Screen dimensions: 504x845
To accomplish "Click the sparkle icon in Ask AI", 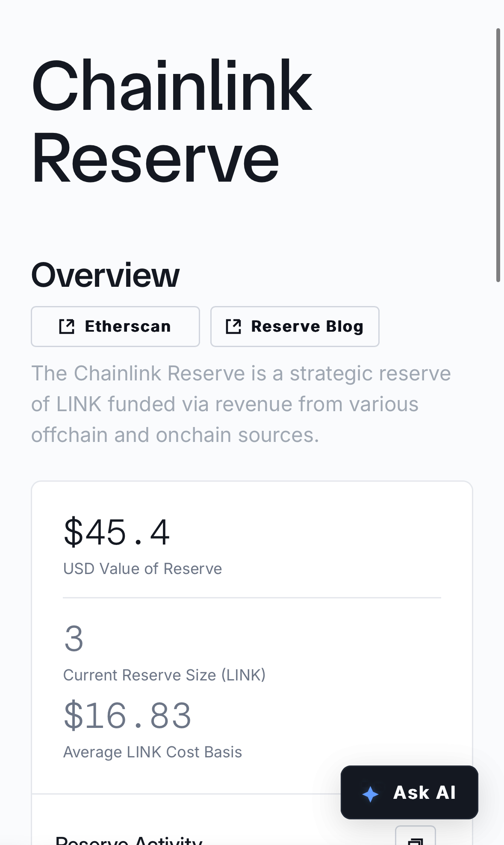I will click(370, 794).
